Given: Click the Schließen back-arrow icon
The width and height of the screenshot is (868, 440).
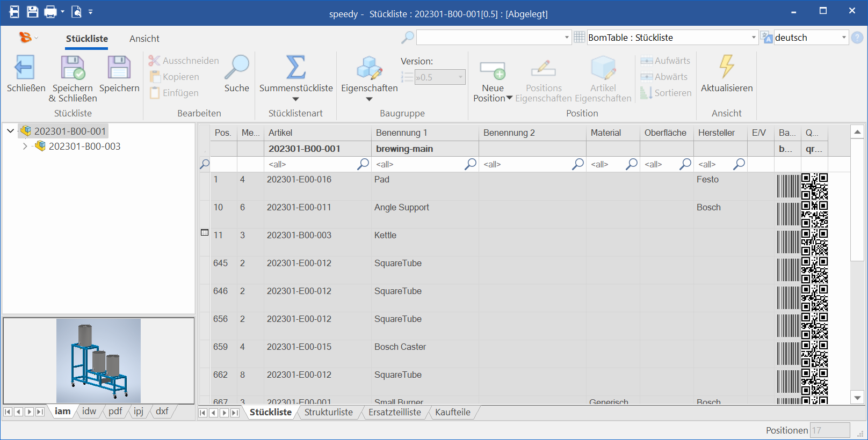Looking at the screenshot, I should point(25,68).
